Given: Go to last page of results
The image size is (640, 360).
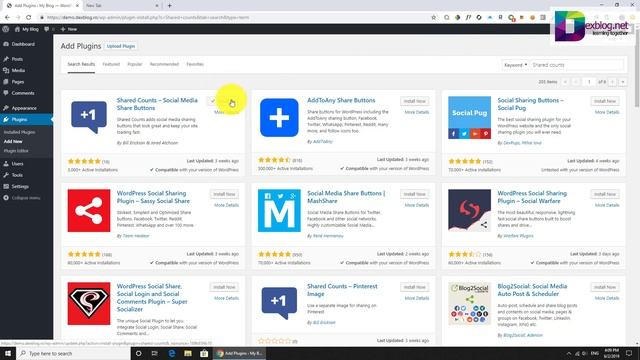Looking at the screenshot, I should click(623, 82).
